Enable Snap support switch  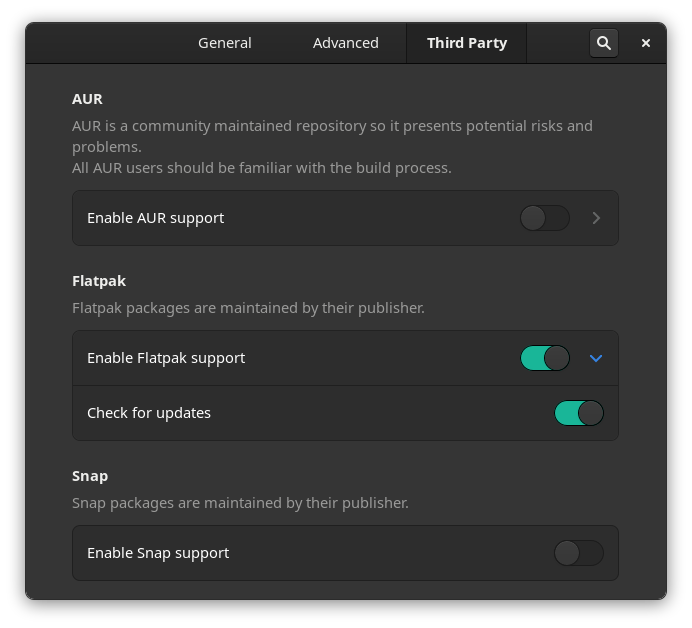[579, 553]
